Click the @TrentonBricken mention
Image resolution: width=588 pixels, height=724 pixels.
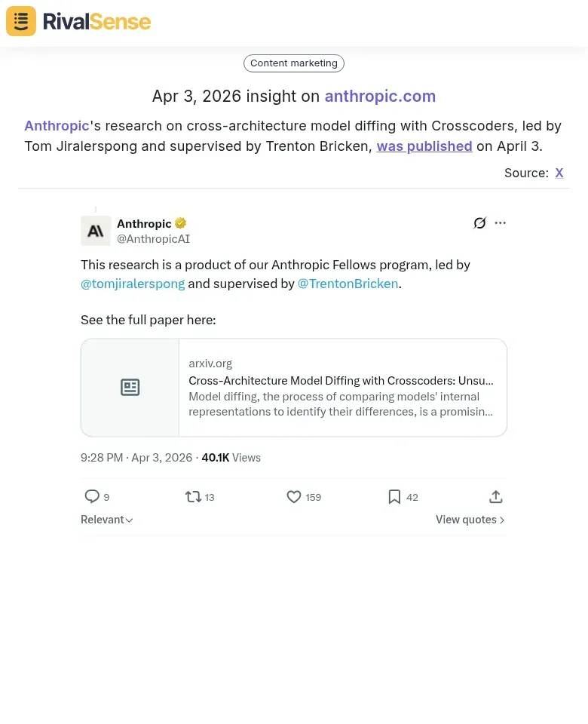click(348, 284)
